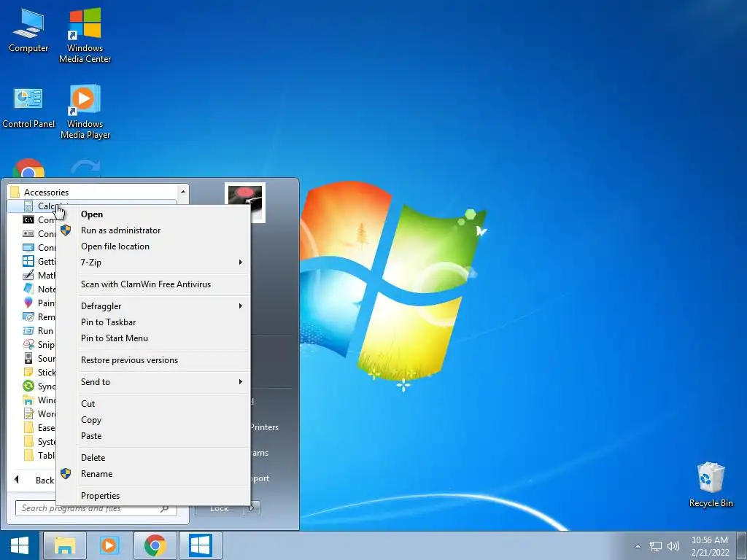Open the clock showing 10:56 AM
Screen dimensions: 747x560
709,546
